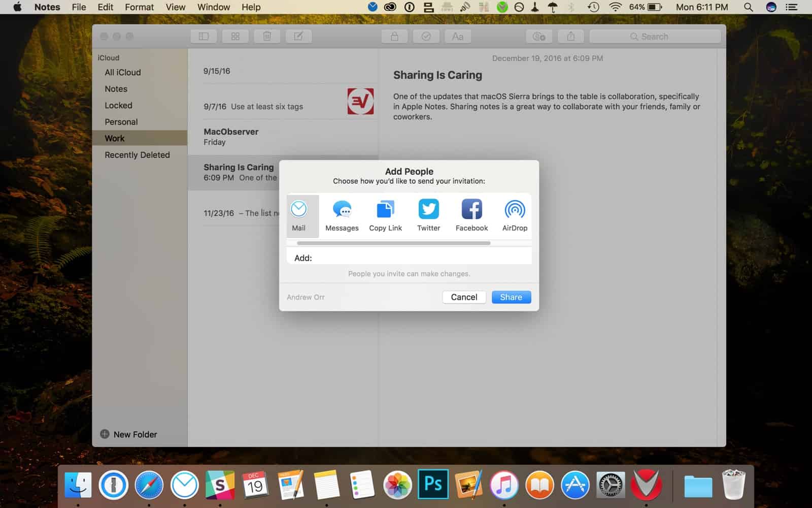Open Photoshop from the Dock

click(x=433, y=485)
